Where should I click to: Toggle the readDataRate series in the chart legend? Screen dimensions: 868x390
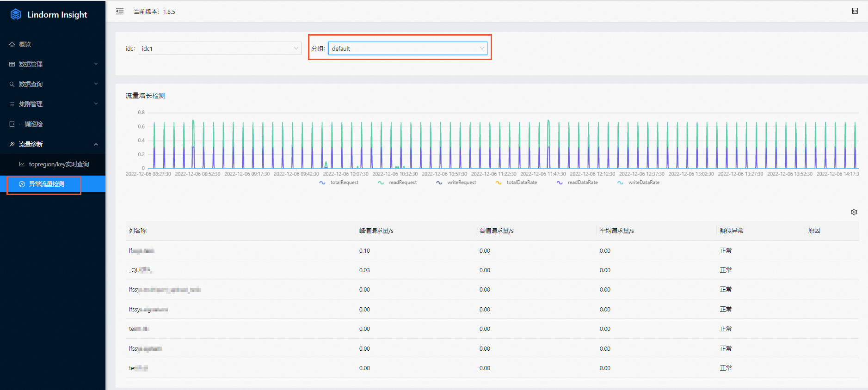[x=577, y=183]
